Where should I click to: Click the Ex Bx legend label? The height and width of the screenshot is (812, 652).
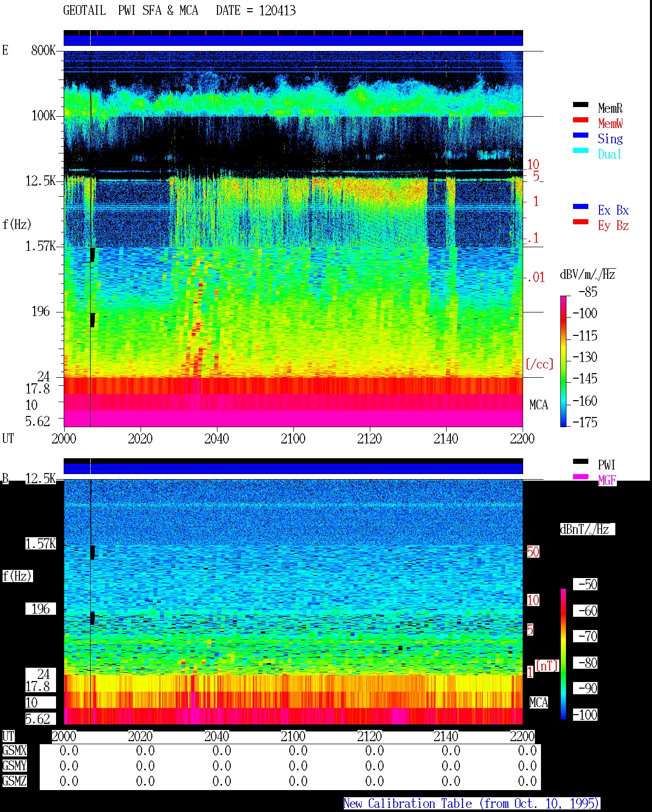click(x=613, y=210)
